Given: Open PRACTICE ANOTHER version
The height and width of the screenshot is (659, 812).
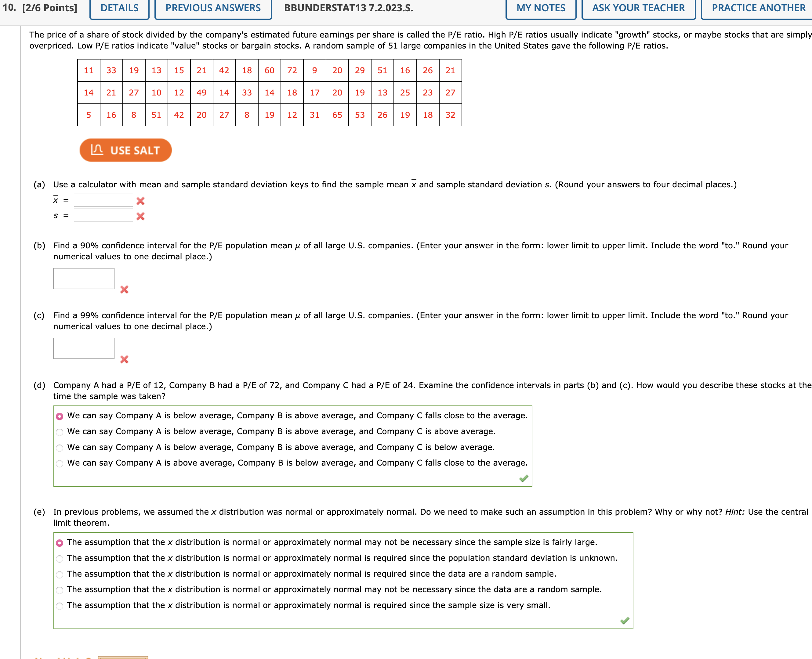Looking at the screenshot, I should [758, 8].
